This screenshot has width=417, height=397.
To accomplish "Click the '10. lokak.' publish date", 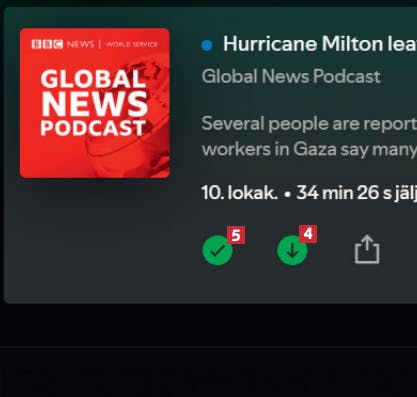I will point(239,193).
